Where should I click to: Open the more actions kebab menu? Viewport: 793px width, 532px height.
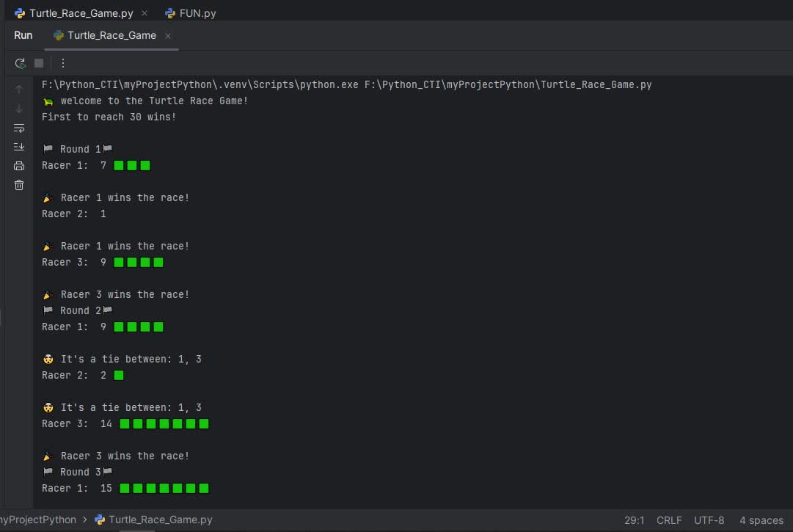[62, 63]
